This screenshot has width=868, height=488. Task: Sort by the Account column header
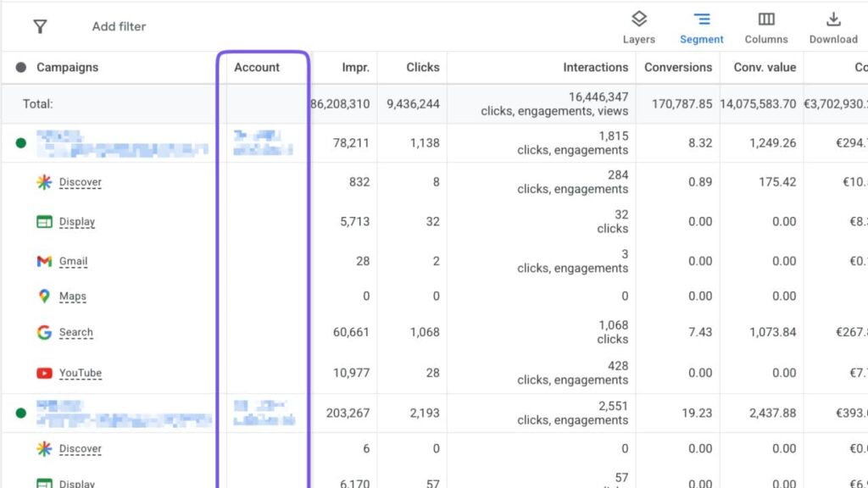257,68
